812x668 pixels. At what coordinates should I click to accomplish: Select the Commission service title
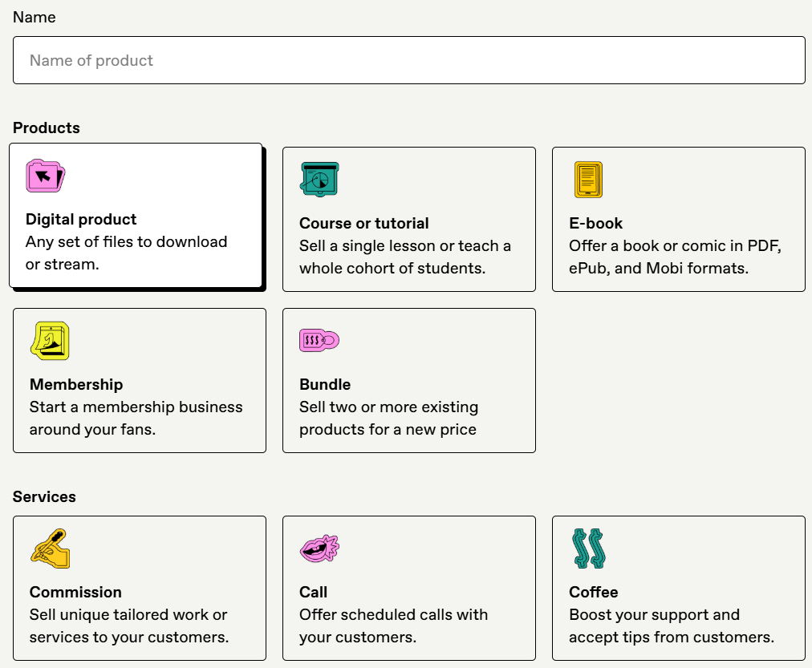click(x=75, y=593)
